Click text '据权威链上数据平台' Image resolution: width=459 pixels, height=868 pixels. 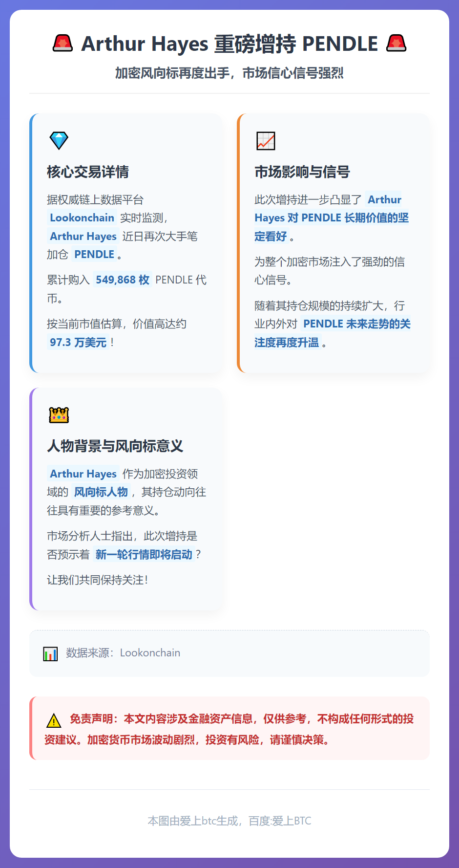click(95, 200)
